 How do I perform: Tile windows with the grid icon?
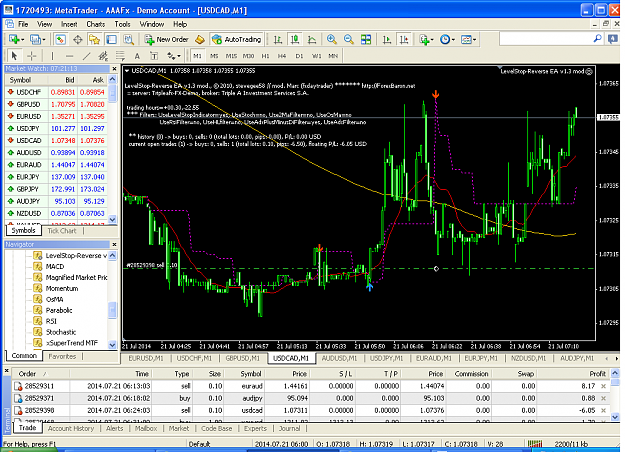pos(366,39)
